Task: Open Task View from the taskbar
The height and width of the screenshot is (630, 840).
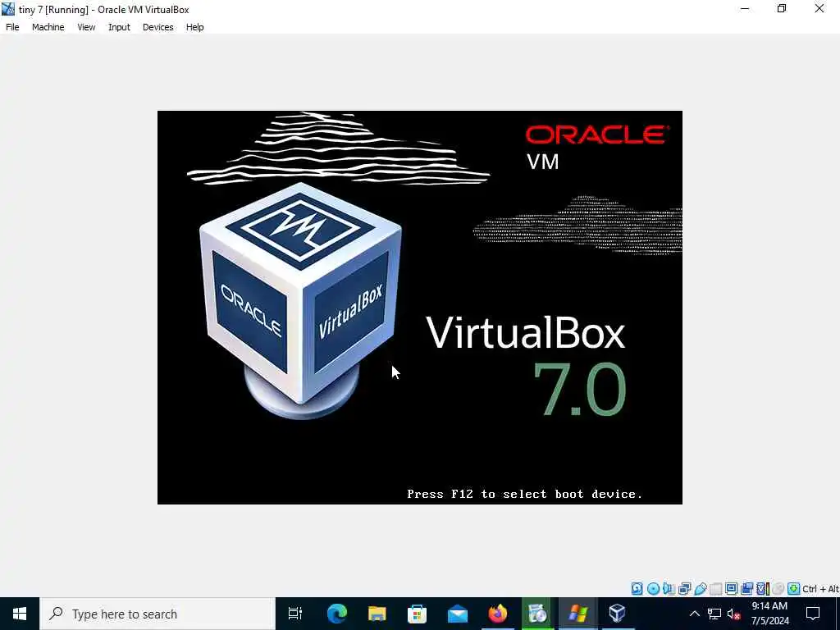Action: [x=295, y=614]
